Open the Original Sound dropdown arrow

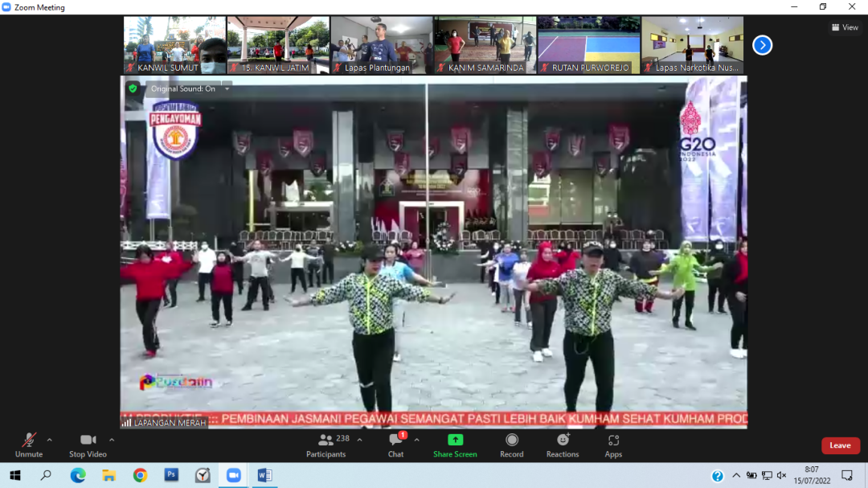(227, 88)
